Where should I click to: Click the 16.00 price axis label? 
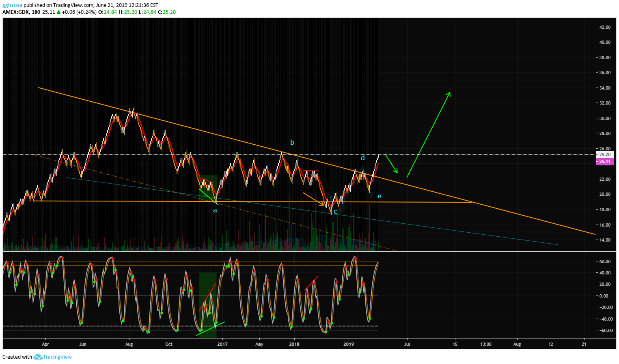605,225
